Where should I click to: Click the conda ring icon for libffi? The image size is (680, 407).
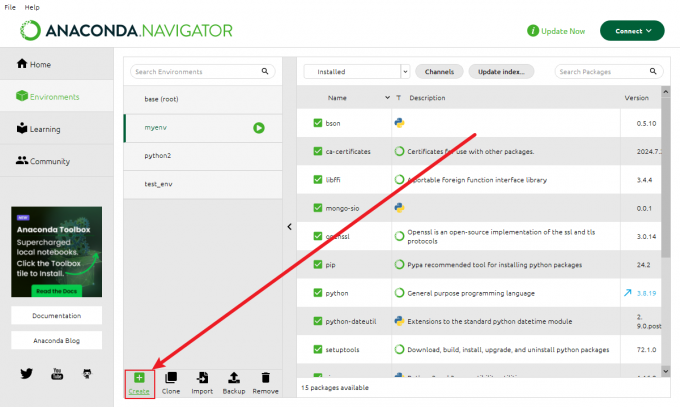coord(399,180)
